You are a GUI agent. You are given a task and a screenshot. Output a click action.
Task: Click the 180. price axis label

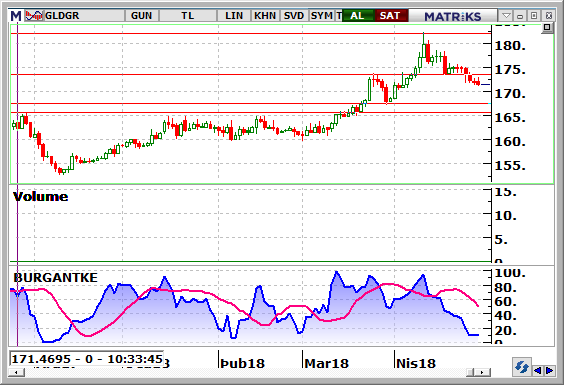pos(510,46)
